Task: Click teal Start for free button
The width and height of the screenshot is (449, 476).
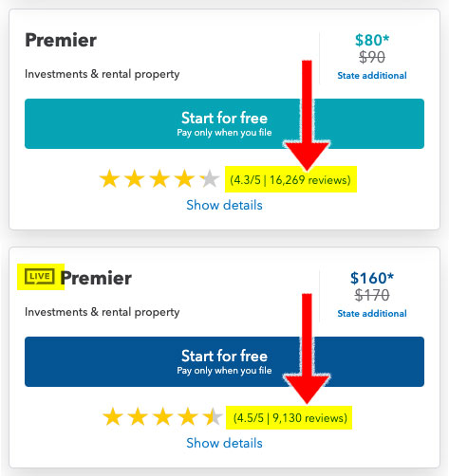Action: point(224,123)
